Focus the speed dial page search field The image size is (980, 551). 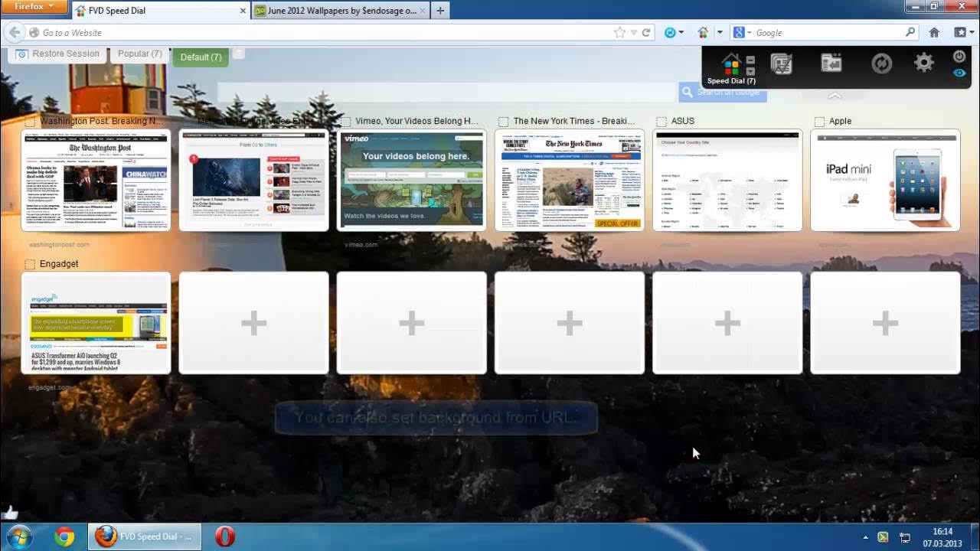point(446,92)
